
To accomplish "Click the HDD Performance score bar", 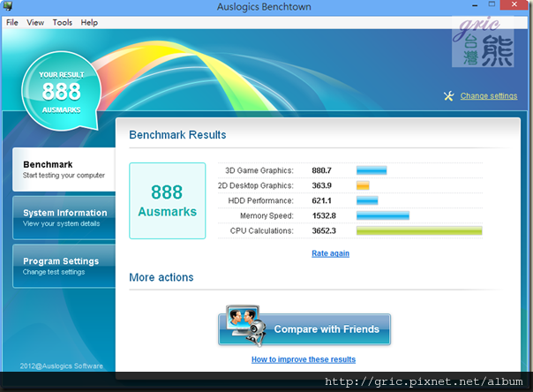I will (x=367, y=200).
